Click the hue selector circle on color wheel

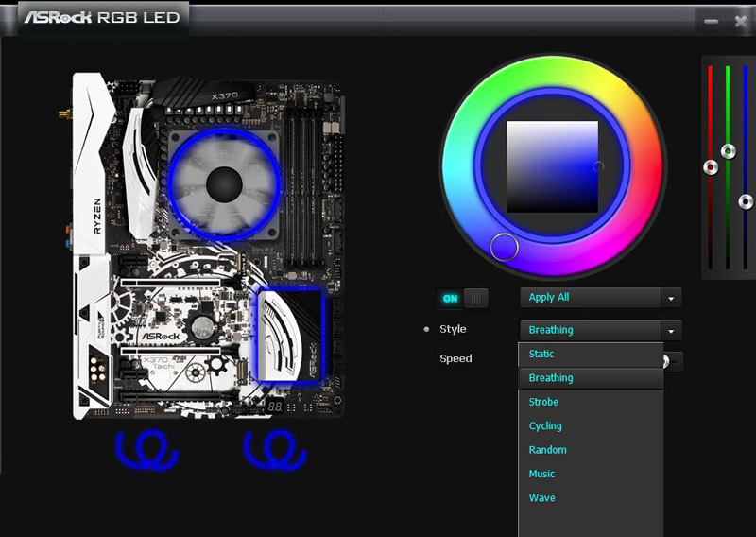[504, 247]
